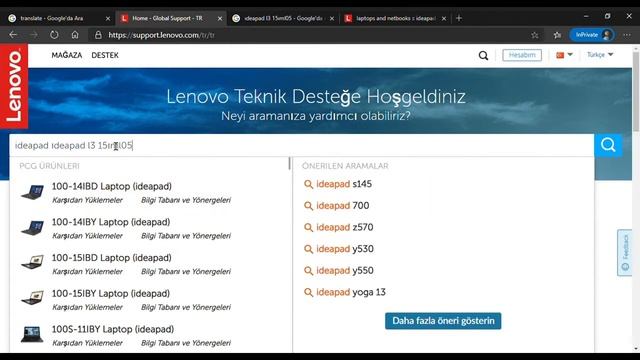Open the DESTEK menu
Screen dimensions: 640x360
point(105,55)
